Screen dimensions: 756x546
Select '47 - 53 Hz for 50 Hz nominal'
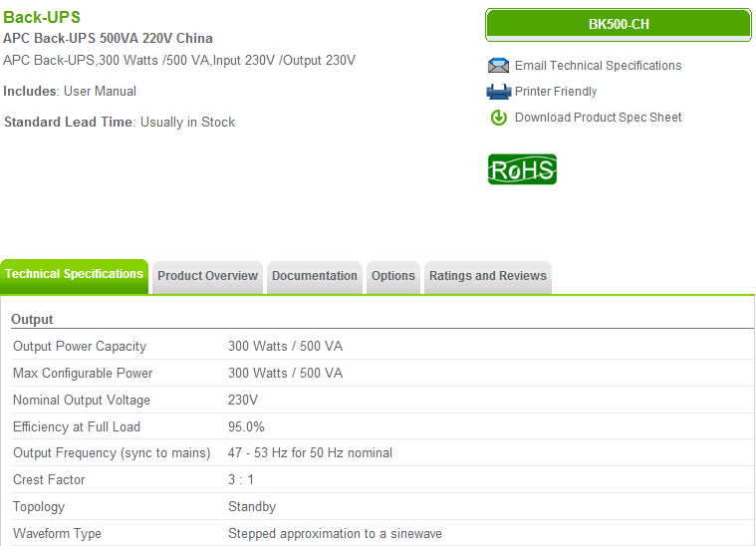310,453
